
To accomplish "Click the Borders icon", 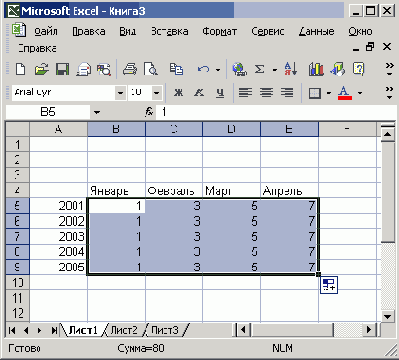I will pos(315,93).
